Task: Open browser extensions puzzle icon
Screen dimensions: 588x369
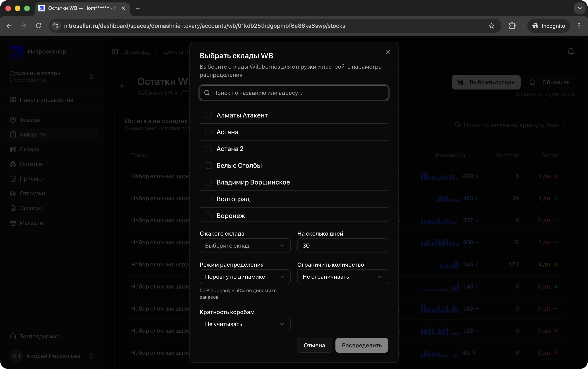Action: click(x=512, y=26)
